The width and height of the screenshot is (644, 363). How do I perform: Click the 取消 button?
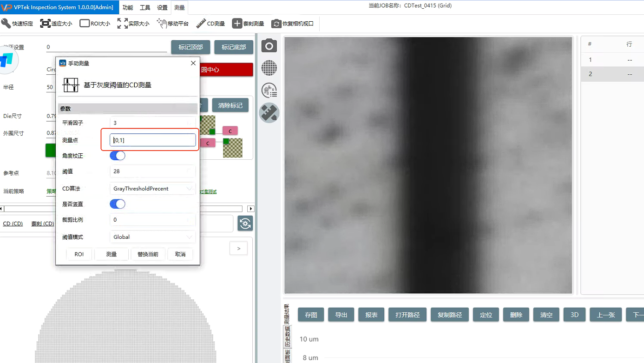click(180, 254)
